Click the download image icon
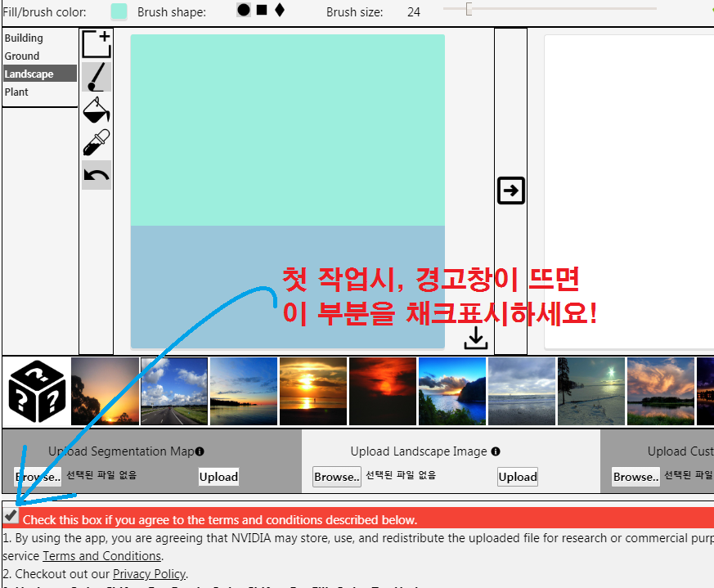This screenshot has width=714, height=588. tap(476, 338)
